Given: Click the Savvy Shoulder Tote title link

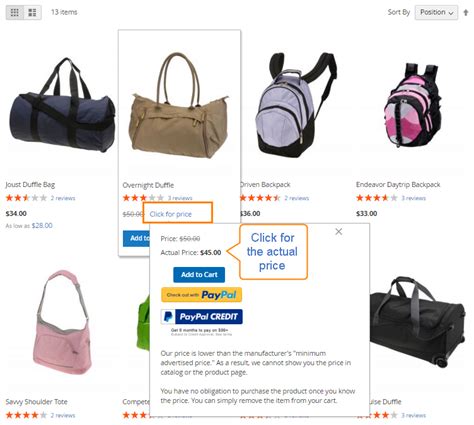Looking at the screenshot, I should click(x=37, y=402).
